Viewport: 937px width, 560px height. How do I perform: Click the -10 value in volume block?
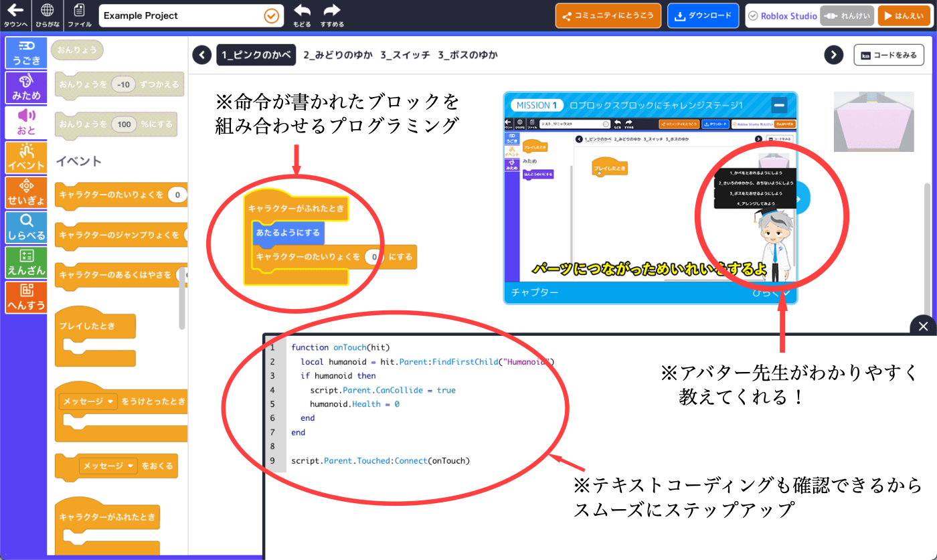coord(123,85)
